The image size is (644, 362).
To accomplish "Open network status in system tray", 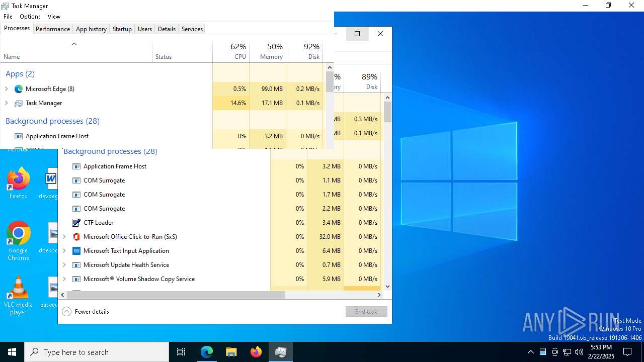I will [567, 352].
